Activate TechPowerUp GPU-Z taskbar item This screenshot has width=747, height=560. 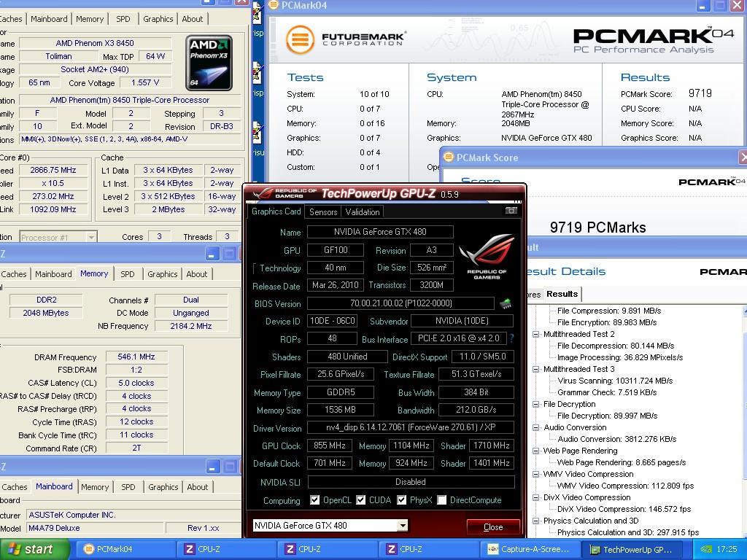point(632,549)
